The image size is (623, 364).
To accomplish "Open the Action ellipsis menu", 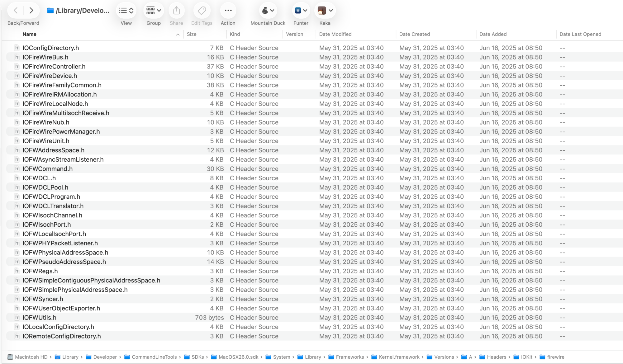I will [x=228, y=11].
